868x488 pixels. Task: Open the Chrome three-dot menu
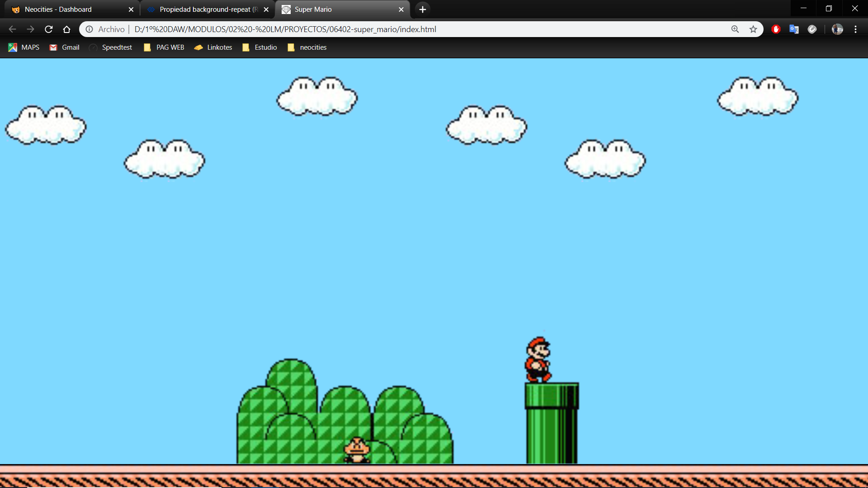coord(856,29)
